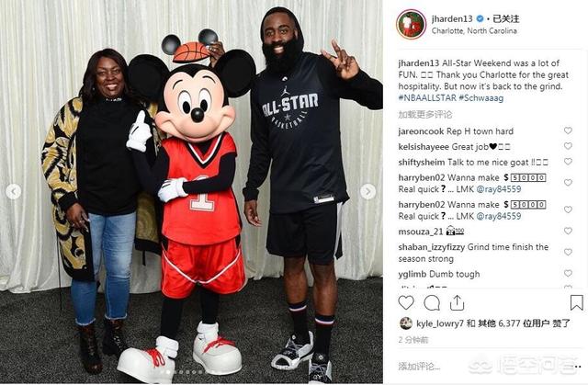Screen dimensions: 588x385
Task: Share the post using the share icon
Action: pos(457,302)
